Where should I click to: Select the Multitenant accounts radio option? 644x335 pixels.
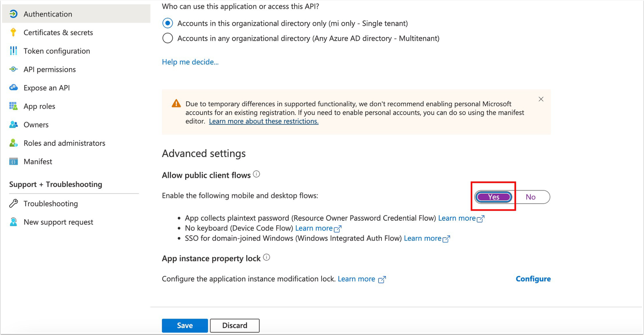pos(167,38)
